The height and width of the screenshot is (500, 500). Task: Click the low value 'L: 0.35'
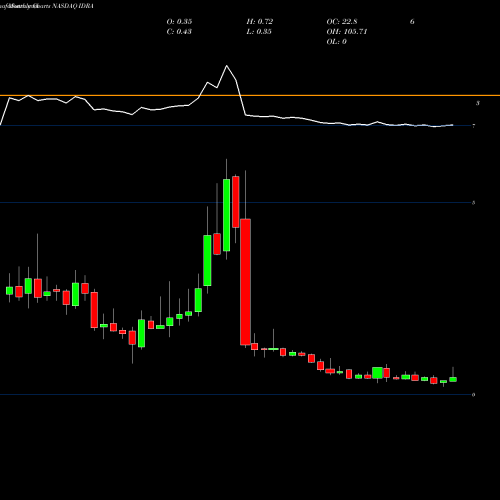[259, 32]
